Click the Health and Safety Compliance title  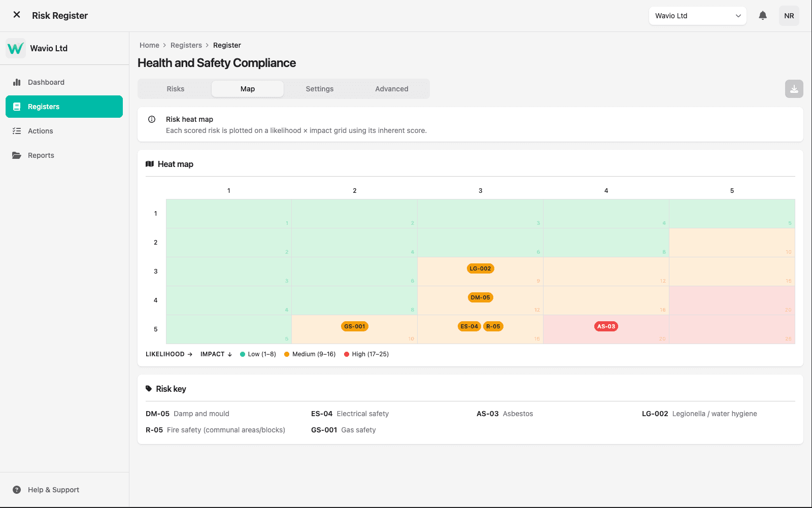pos(217,63)
